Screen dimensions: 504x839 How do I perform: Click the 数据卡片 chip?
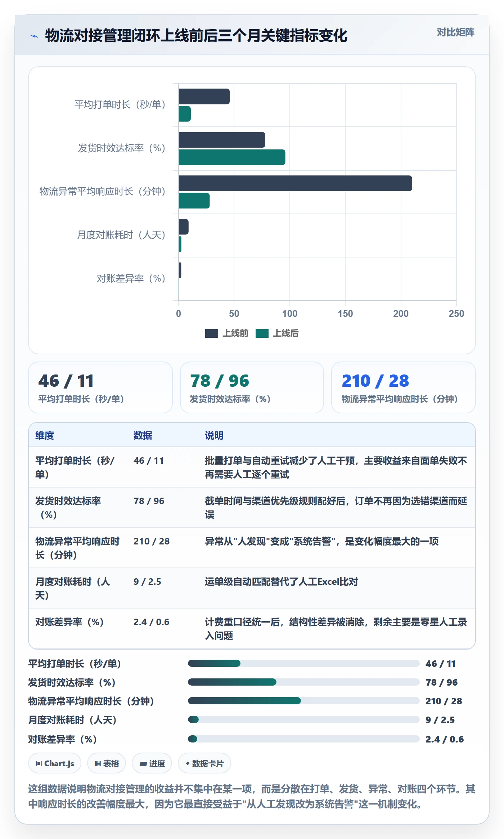(x=204, y=763)
